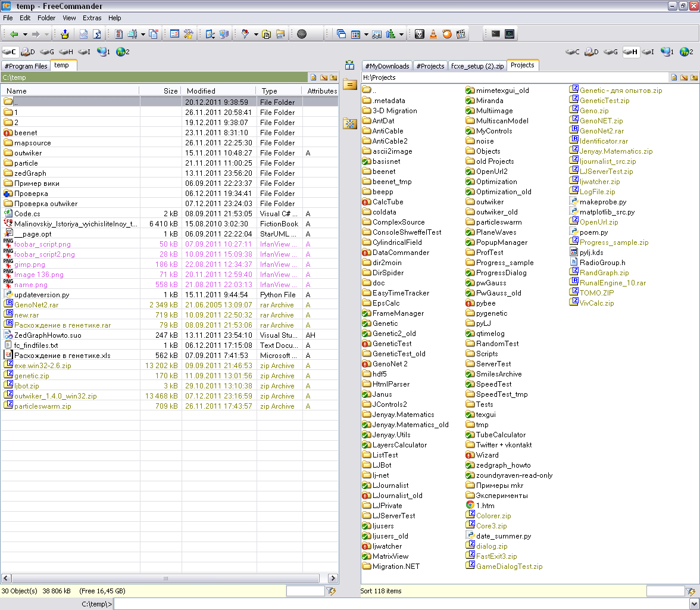Click the left panel horizontal scrollbar
Image resolution: width=700 pixels, height=610 pixels.
point(167,578)
